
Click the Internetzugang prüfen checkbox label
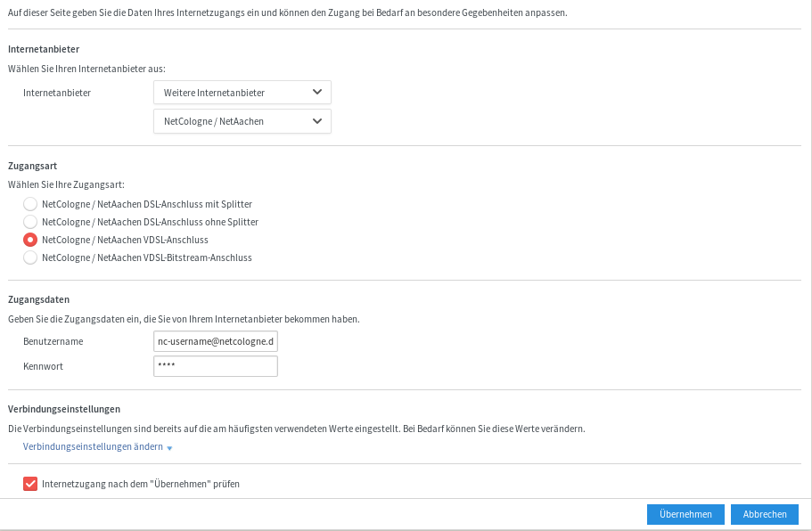click(140, 485)
